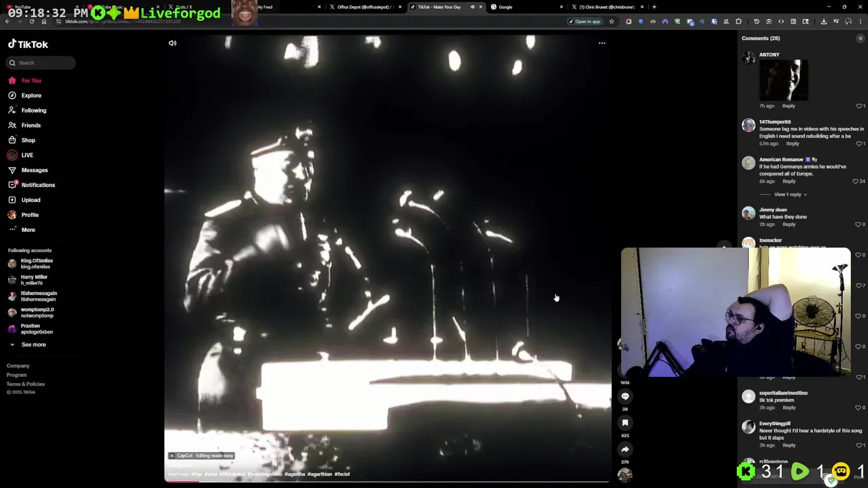The image size is (868, 488).
Task: Reply to superitalianrinvoltino's comment
Action: tap(789, 407)
